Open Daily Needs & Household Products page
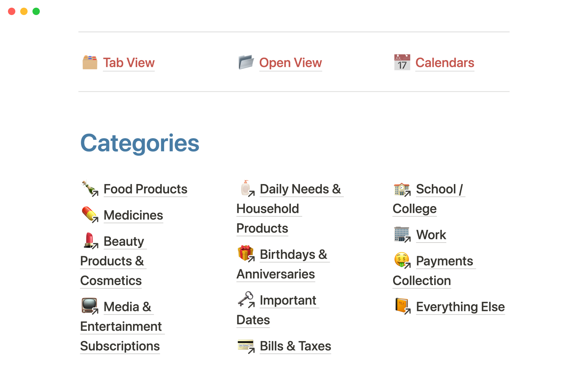The width and height of the screenshot is (588, 368). click(300, 189)
